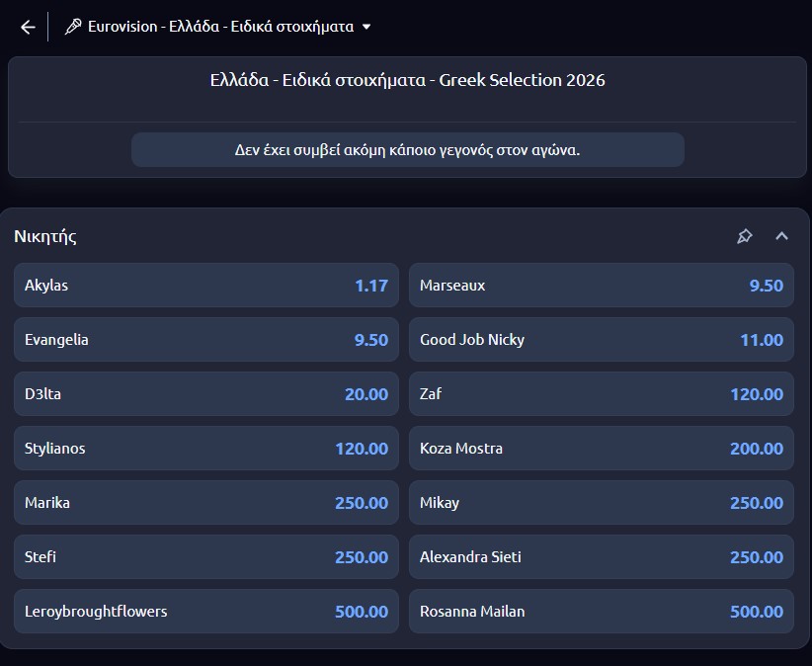Select Leroybroughtflowers at 500.00
The image size is (812, 666).
coord(206,612)
